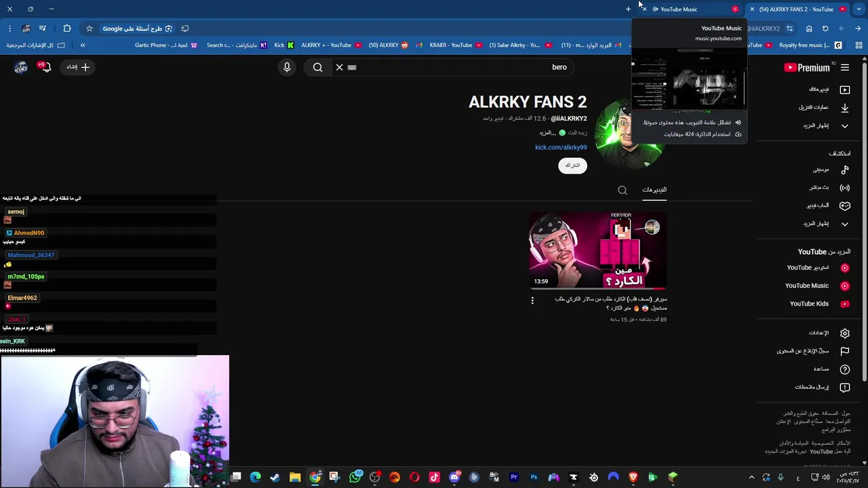The width and height of the screenshot is (868, 488).
Task: Open all bookmarks folder
Action: pyautogui.click(x=35, y=45)
